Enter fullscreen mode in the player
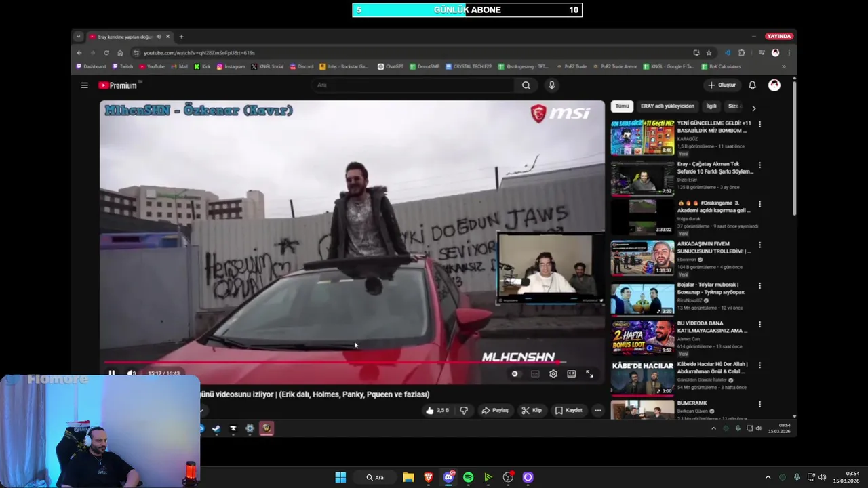This screenshot has height=488, width=868. pyautogui.click(x=590, y=374)
